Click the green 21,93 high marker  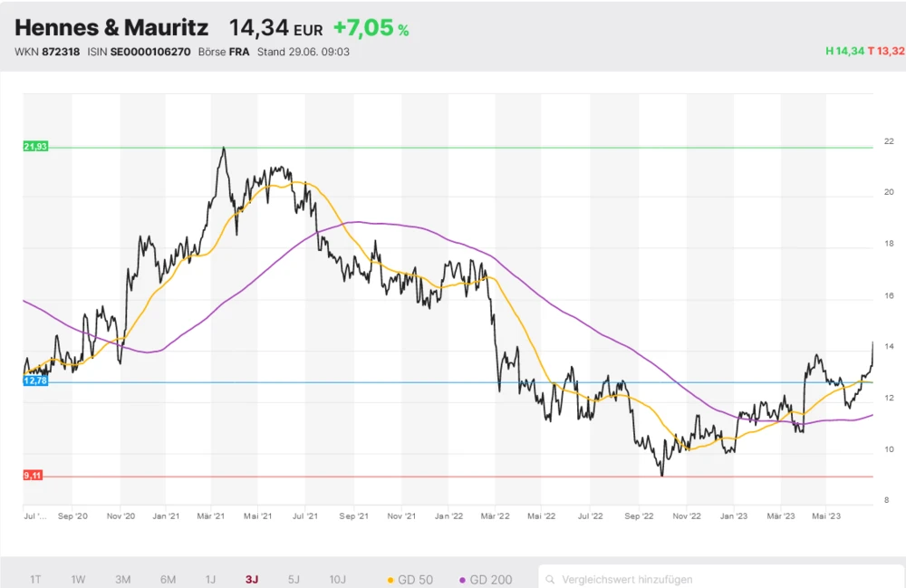click(35, 147)
